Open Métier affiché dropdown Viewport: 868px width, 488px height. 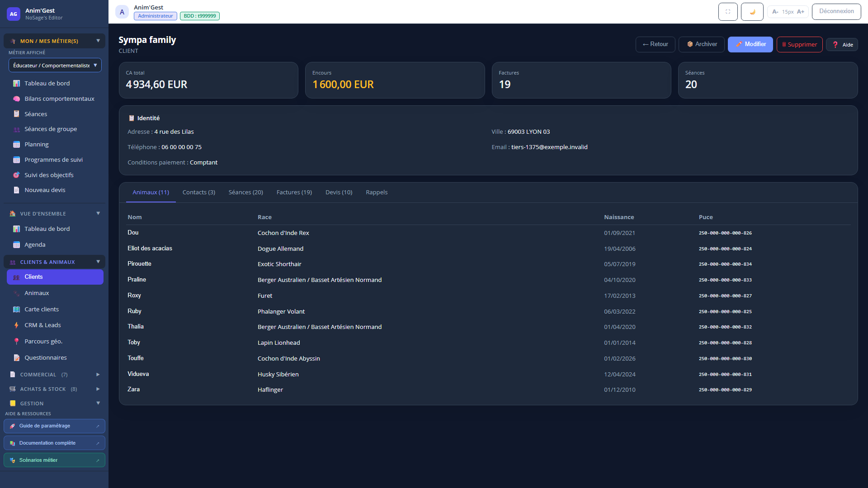[55, 66]
